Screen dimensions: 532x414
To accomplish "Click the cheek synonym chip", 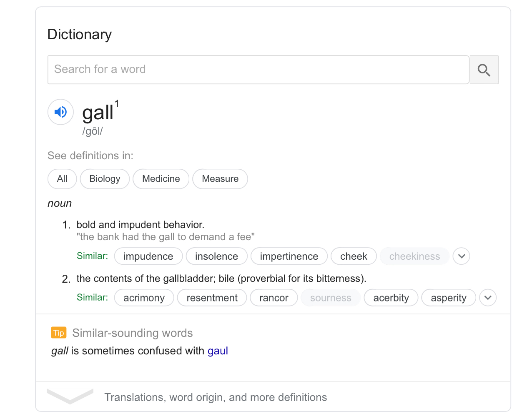I will pyautogui.click(x=354, y=256).
